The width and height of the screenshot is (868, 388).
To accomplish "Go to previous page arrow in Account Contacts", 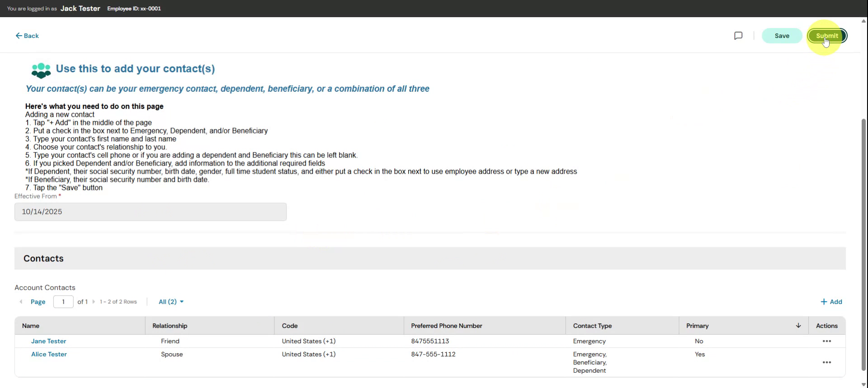I will (x=21, y=302).
